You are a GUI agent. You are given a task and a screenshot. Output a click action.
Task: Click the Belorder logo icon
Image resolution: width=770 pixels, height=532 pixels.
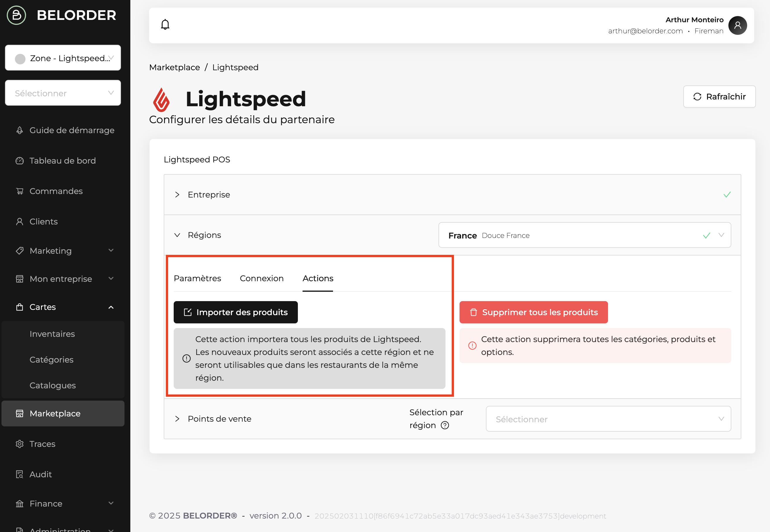pyautogui.click(x=16, y=15)
